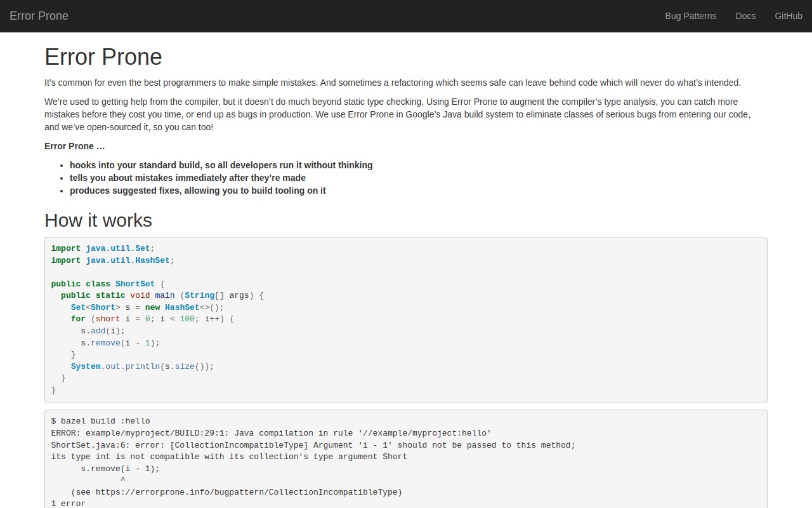Click the public static void main line
Viewport: 812px width, 508px height.
click(162, 295)
